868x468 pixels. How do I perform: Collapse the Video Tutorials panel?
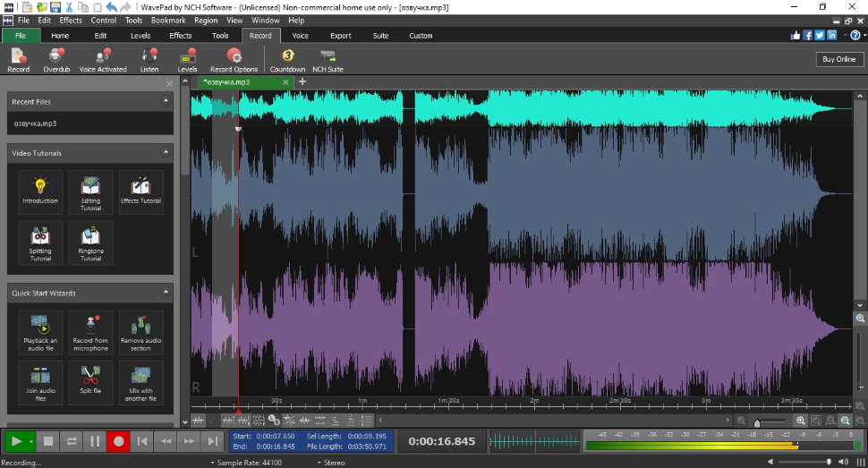(165, 152)
